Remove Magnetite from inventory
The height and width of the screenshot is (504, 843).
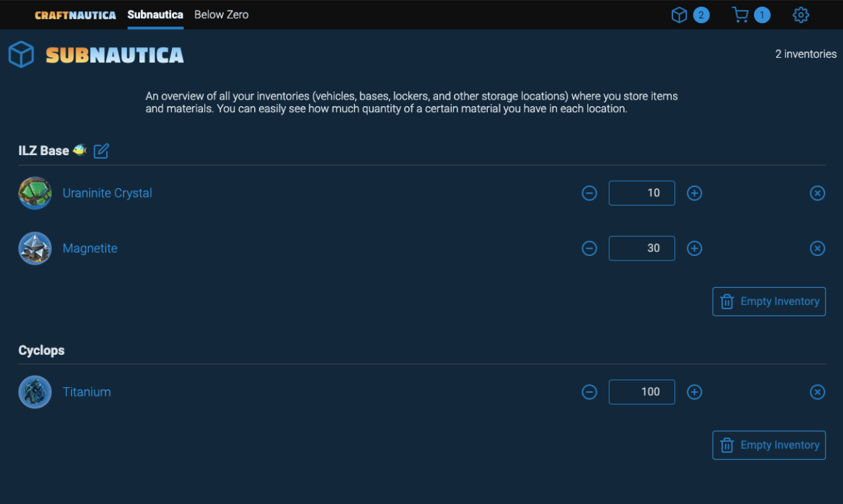tap(818, 248)
